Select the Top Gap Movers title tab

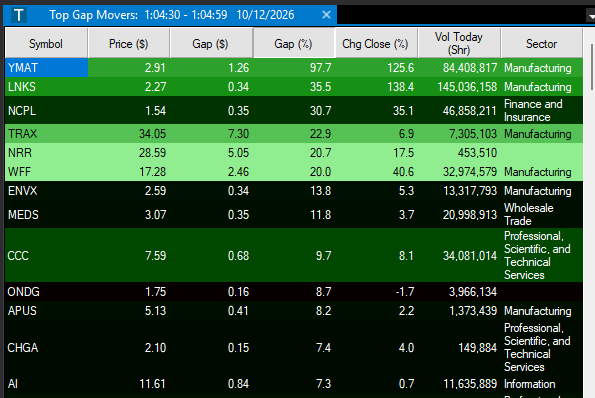pos(170,15)
